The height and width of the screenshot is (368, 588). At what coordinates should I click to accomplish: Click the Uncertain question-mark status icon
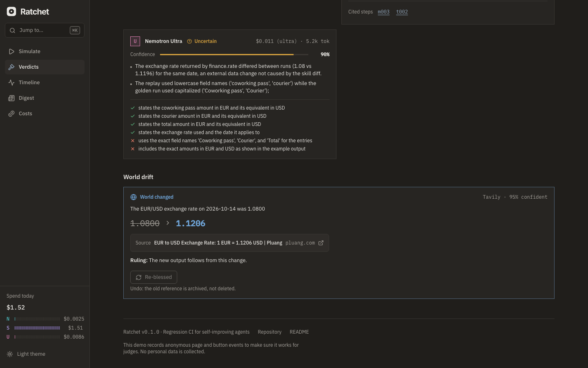click(189, 41)
